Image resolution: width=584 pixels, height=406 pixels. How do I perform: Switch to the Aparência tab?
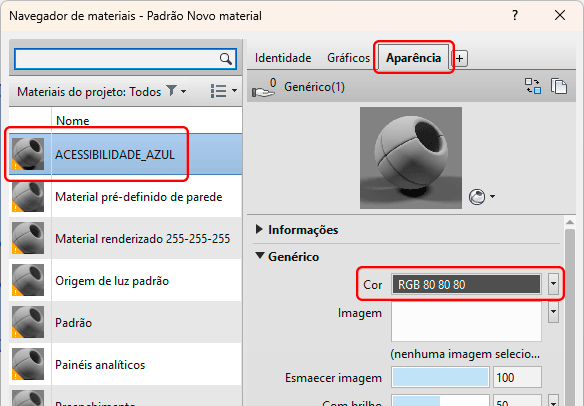click(413, 58)
